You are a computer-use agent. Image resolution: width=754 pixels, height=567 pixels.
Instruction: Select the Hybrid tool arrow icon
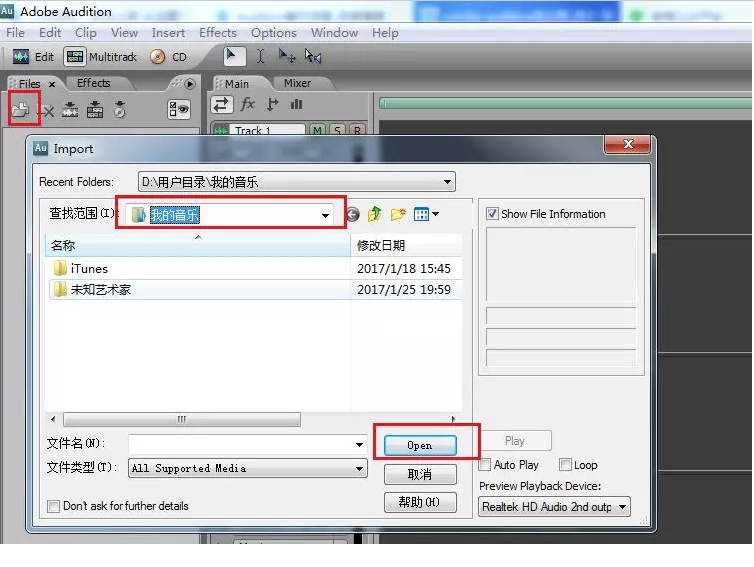click(234, 56)
